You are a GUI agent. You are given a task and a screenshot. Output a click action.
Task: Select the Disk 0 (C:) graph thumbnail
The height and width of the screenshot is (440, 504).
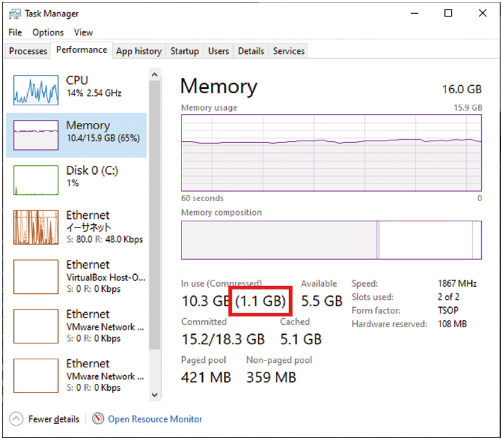point(36,180)
